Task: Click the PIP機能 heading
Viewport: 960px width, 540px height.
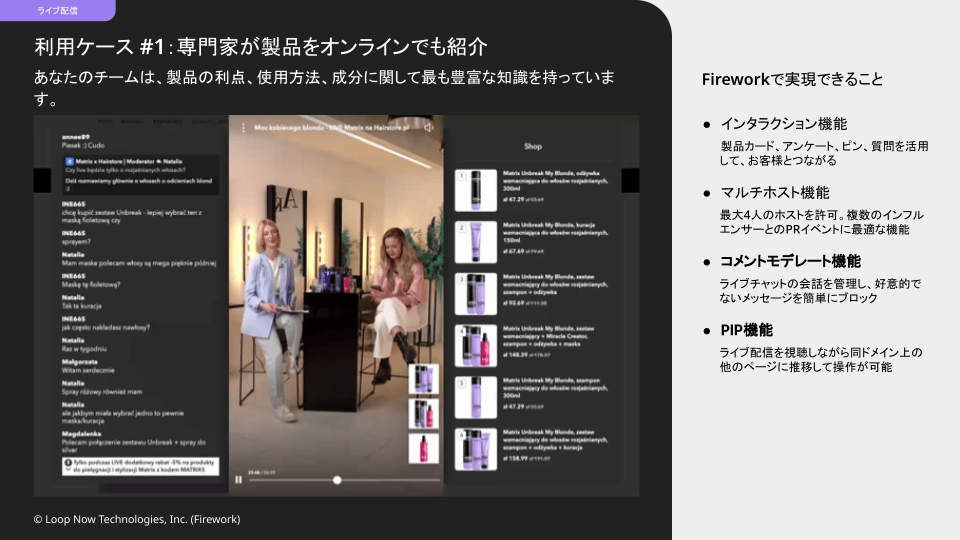Action: [746, 330]
